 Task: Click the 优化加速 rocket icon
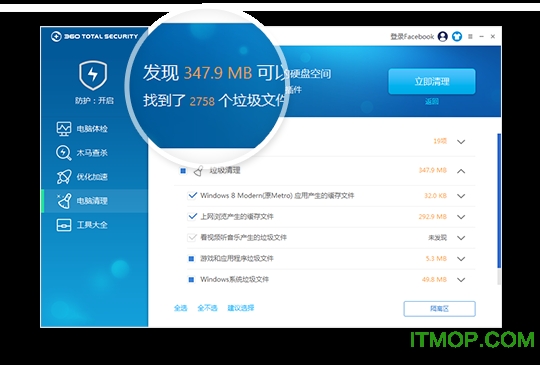click(x=64, y=177)
